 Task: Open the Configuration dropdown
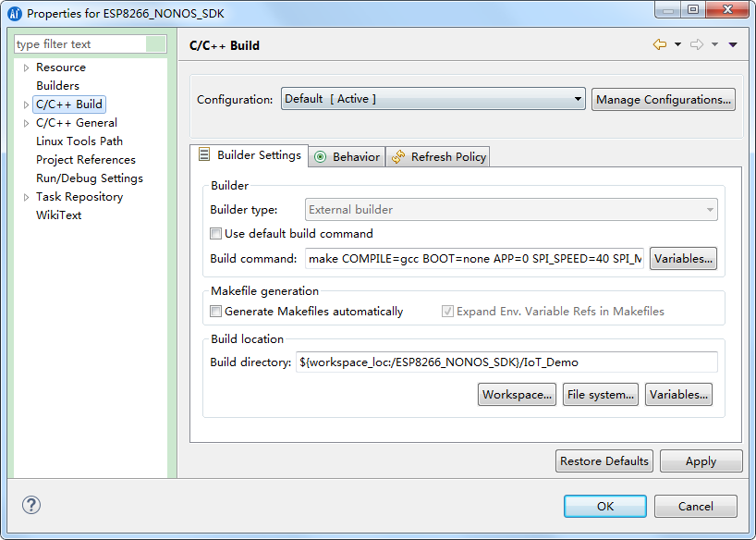point(433,99)
